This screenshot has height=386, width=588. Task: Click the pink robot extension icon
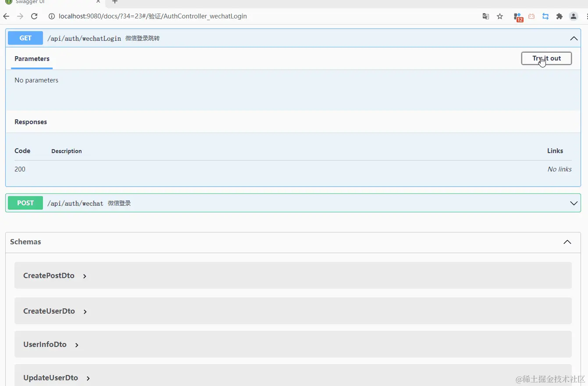coord(531,16)
